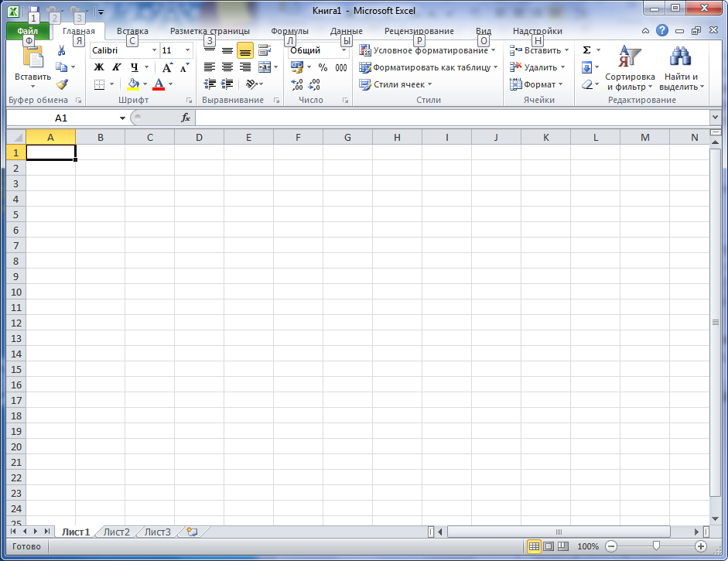Toggle bold Ж formatting
Viewport: 728px width, 561px height.
(x=99, y=67)
